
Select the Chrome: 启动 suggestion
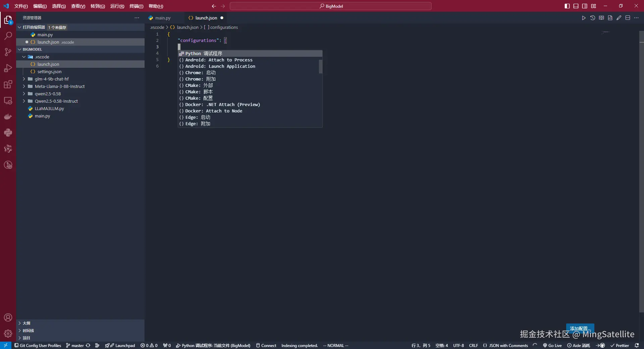coord(250,72)
